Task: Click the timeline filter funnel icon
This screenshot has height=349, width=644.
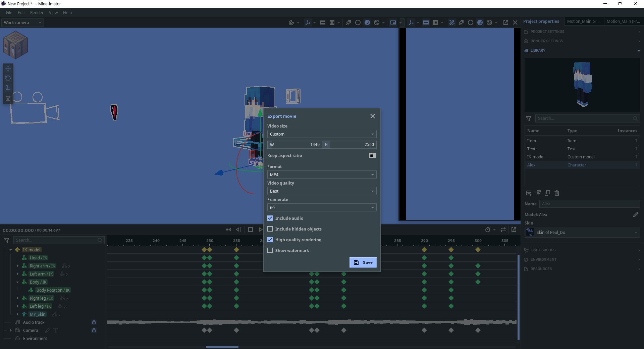Action: 7,240
